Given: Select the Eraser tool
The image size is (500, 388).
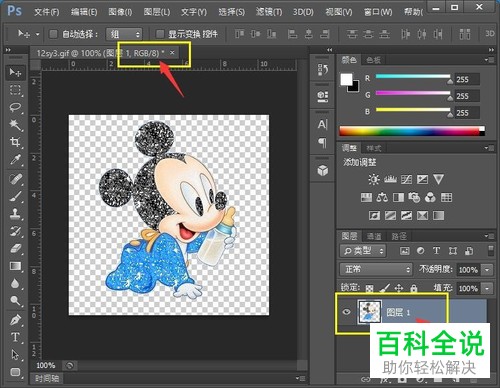Looking at the screenshot, I should [15, 249].
